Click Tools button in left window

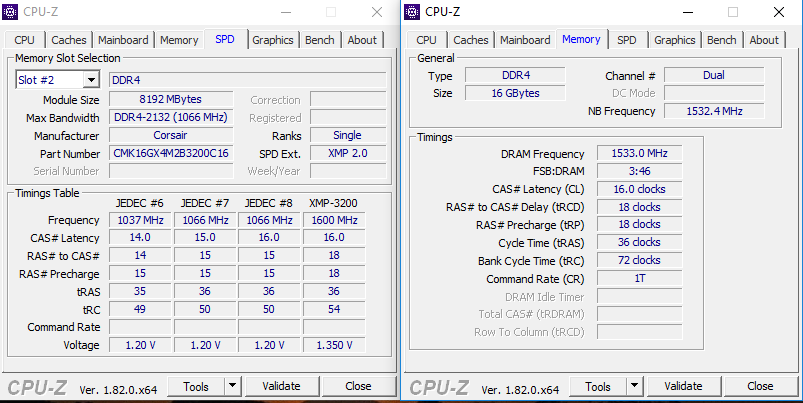coord(196,386)
